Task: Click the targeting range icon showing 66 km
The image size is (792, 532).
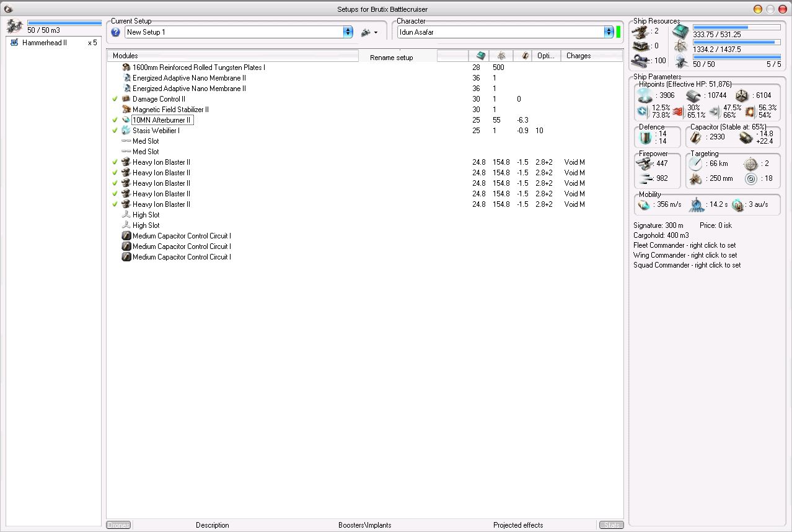Action: point(695,164)
